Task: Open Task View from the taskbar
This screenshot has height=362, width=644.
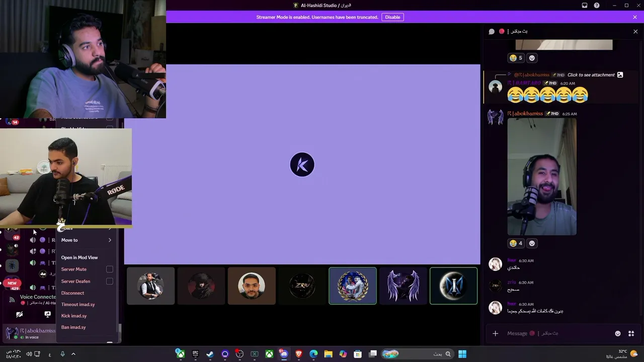Action: 373,354
